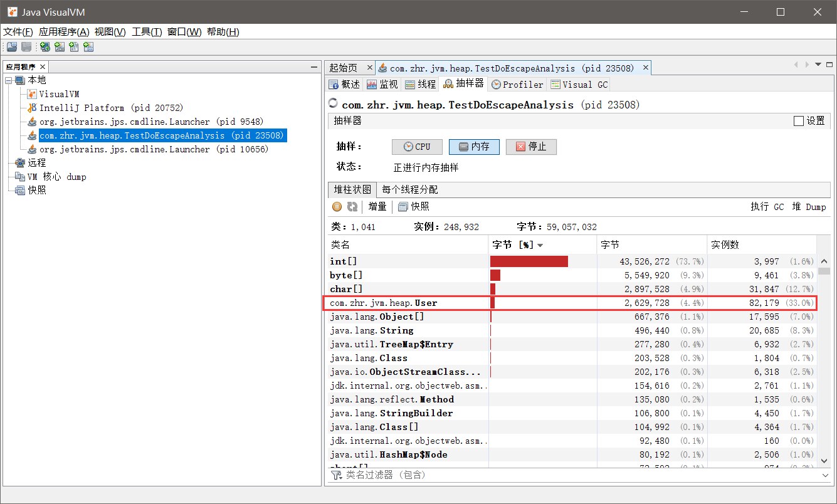Open the 工具(T) menu
Viewport: 837px width, 504px height.
coord(147,32)
